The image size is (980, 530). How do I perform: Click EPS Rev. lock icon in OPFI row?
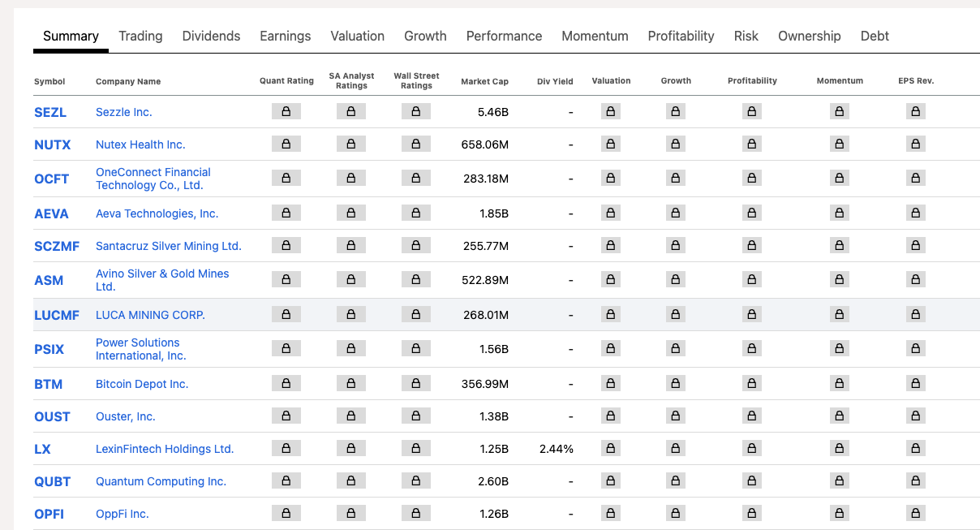click(x=916, y=514)
